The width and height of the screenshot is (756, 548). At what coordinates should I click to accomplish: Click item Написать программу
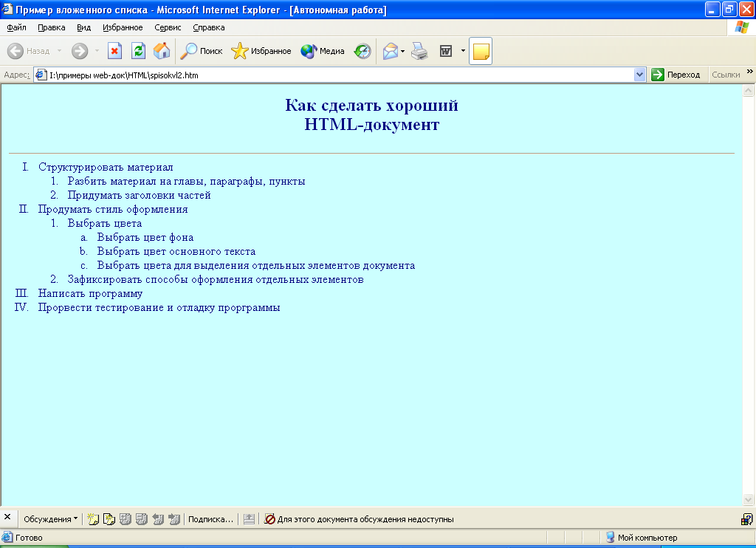coord(90,293)
